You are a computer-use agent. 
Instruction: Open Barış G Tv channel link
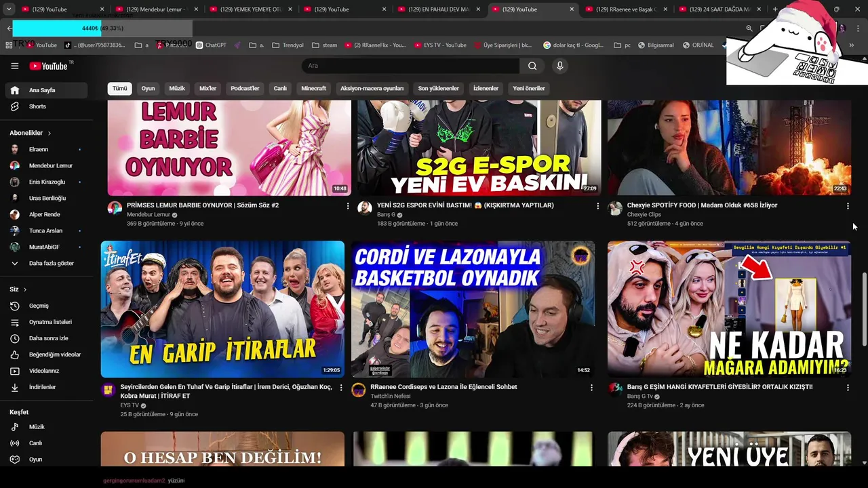tap(640, 396)
